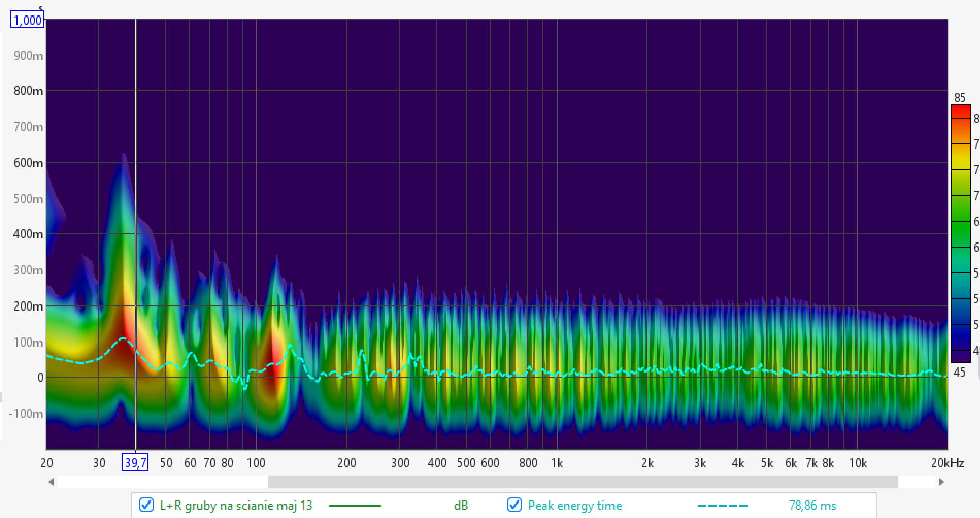980x518 pixels.
Task: Click the 39,7 frequency cursor value box
Action: pos(135,462)
